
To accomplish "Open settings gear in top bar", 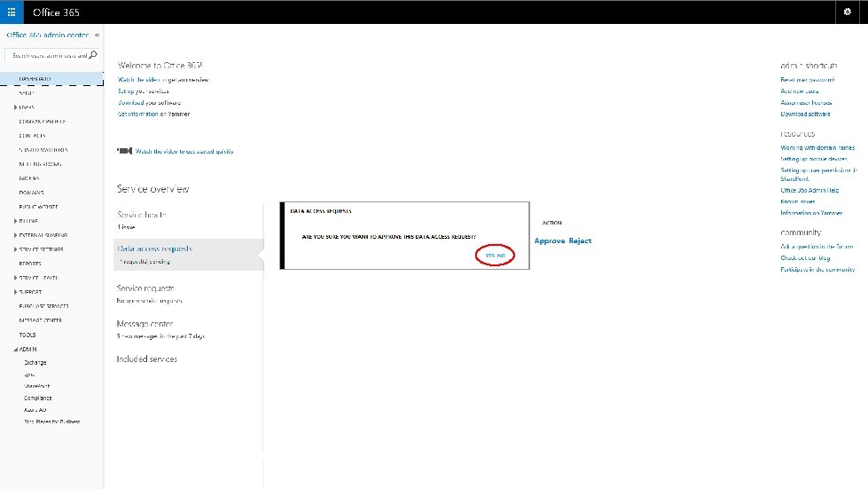I will pyautogui.click(x=847, y=12).
